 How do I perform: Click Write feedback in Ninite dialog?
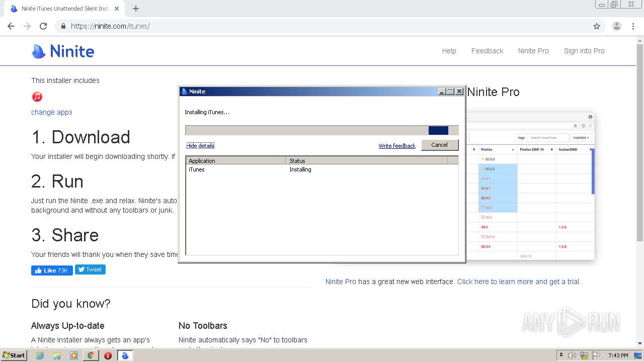pyautogui.click(x=397, y=146)
